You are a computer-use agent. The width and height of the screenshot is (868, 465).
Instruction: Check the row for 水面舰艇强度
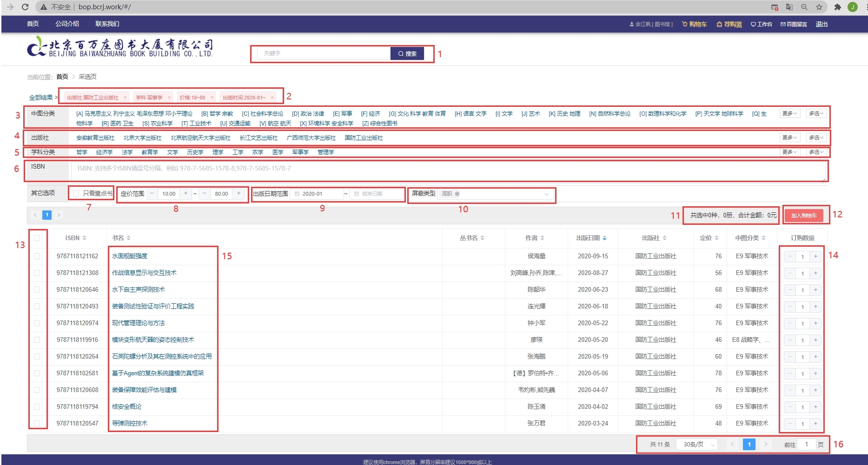37,256
